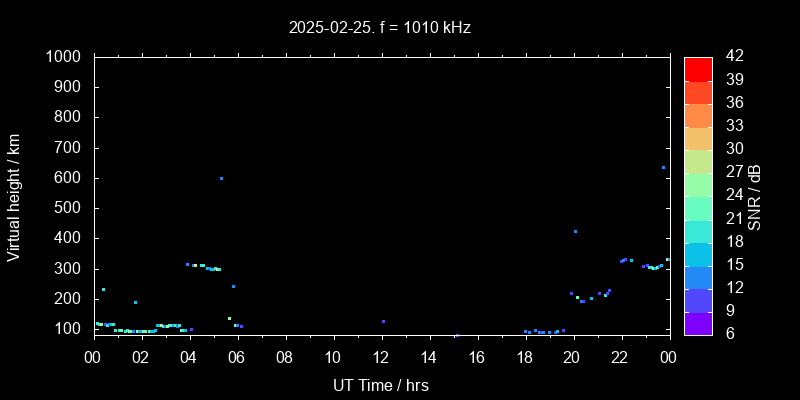Image resolution: width=800 pixels, height=400 pixels.
Task: Select the cyan 15–18 dB colorbar segment
Action: pyautogui.click(x=698, y=254)
